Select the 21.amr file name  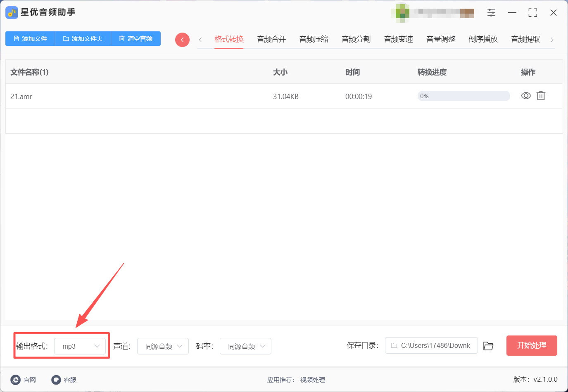click(21, 97)
